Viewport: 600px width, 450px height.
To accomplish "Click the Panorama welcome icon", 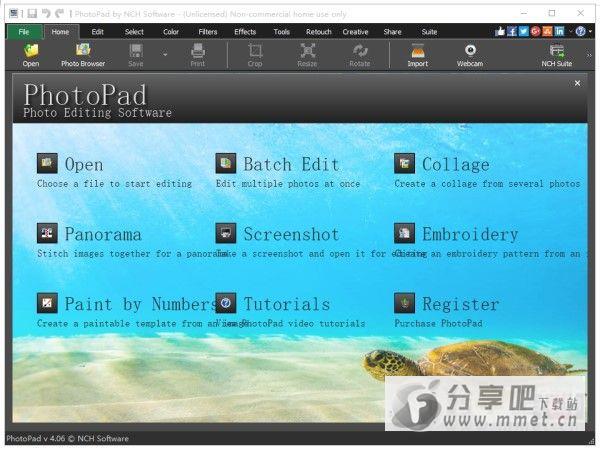I will (47, 233).
